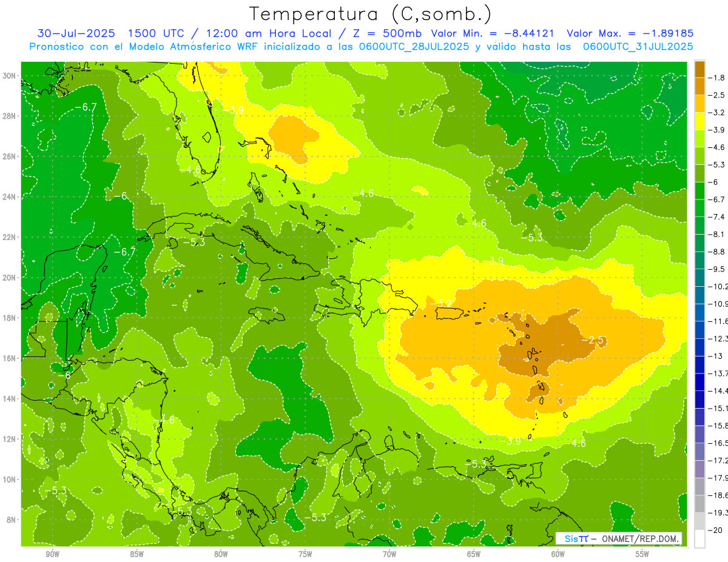Screen dimensions: 728x562
Task: Click the swatch between -13.7 and -14.4
Action: coord(699,382)
